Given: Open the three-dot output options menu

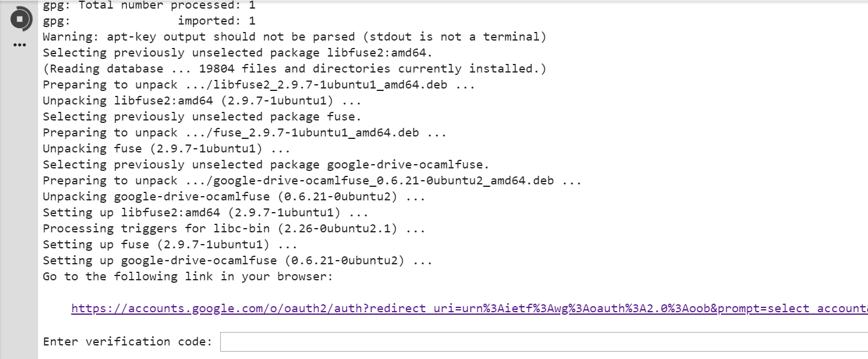Looking at the screenshot, I should click(x=20, y=45).
